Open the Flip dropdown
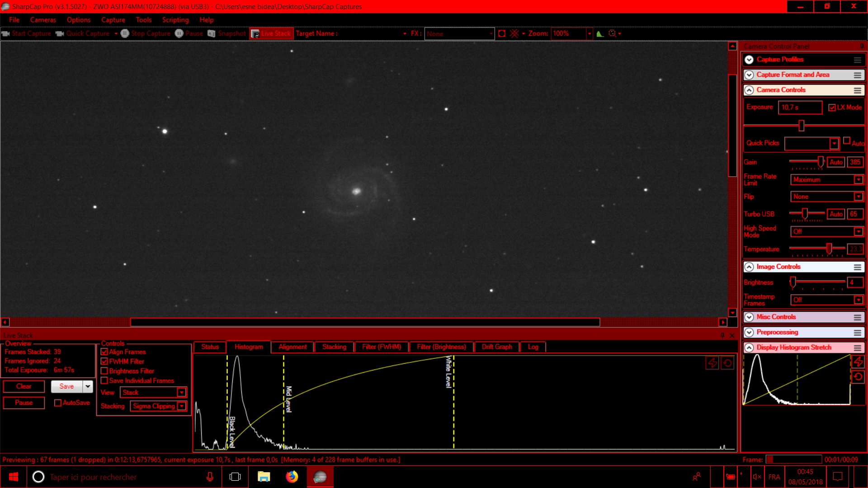 pos(858,197)
